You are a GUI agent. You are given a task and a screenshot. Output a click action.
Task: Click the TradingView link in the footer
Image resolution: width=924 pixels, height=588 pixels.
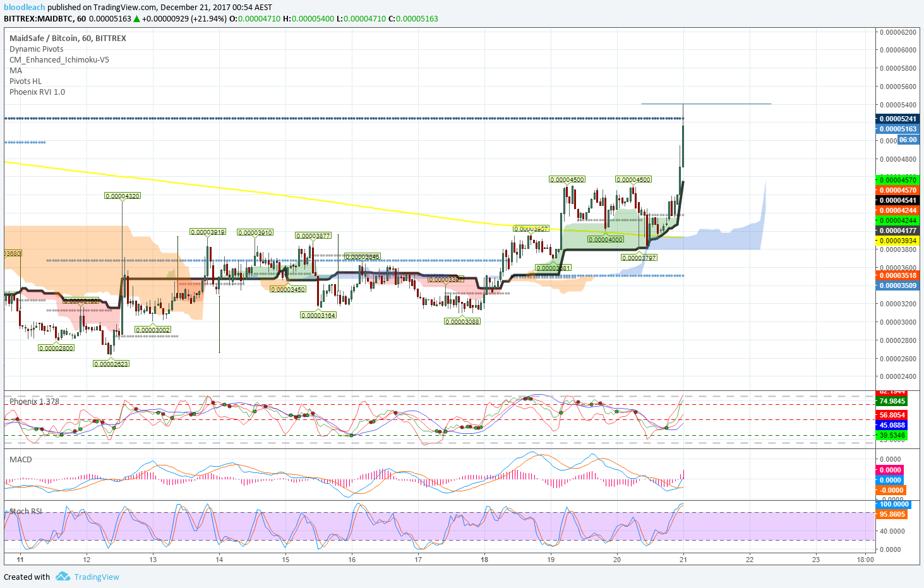[x=97, y=577]
